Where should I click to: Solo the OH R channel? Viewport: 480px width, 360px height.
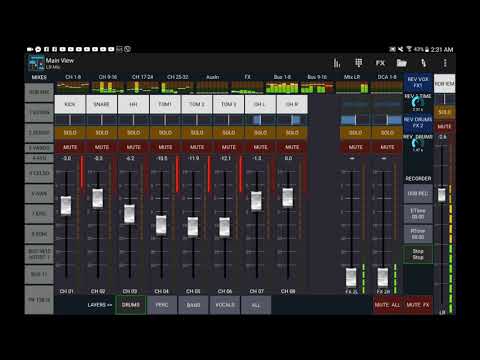coord(292,133)
